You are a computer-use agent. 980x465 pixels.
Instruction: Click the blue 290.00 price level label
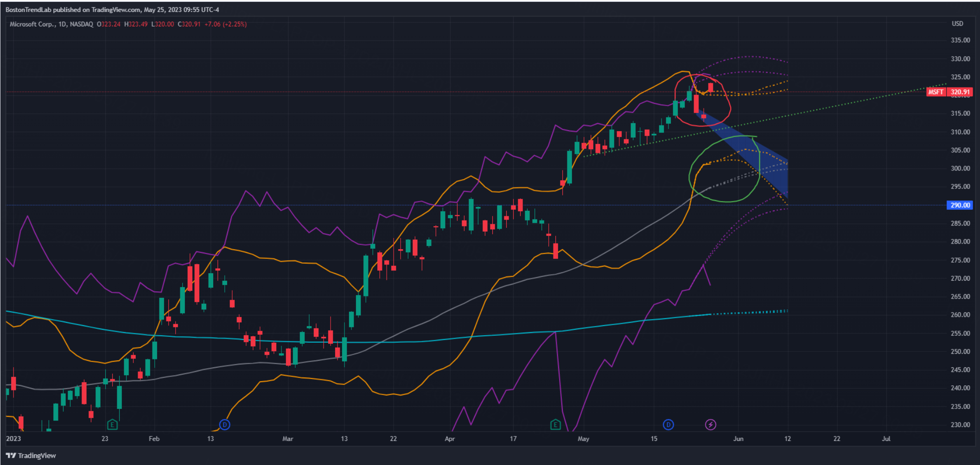[960, 205]
